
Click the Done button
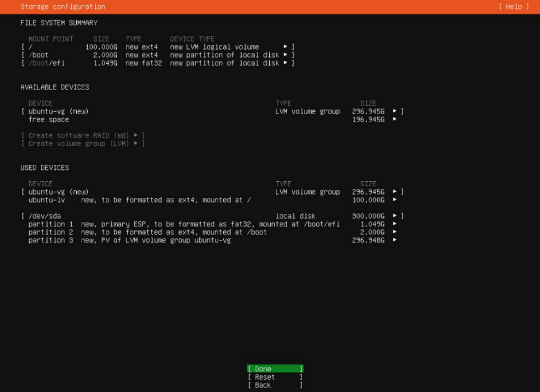[275, 369]
